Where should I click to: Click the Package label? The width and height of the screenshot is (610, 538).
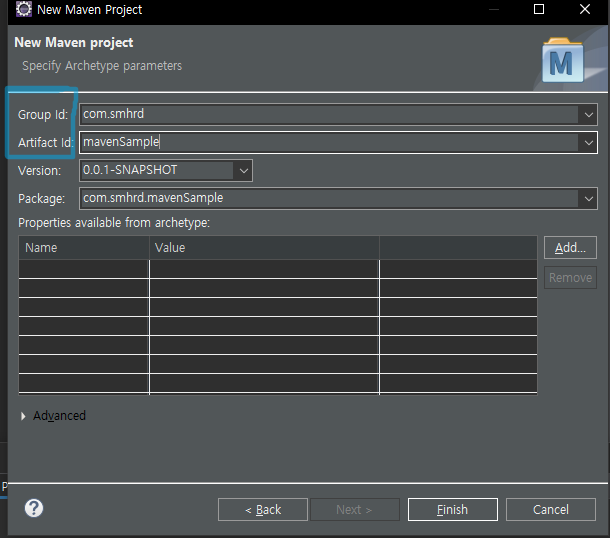point(41,199)
